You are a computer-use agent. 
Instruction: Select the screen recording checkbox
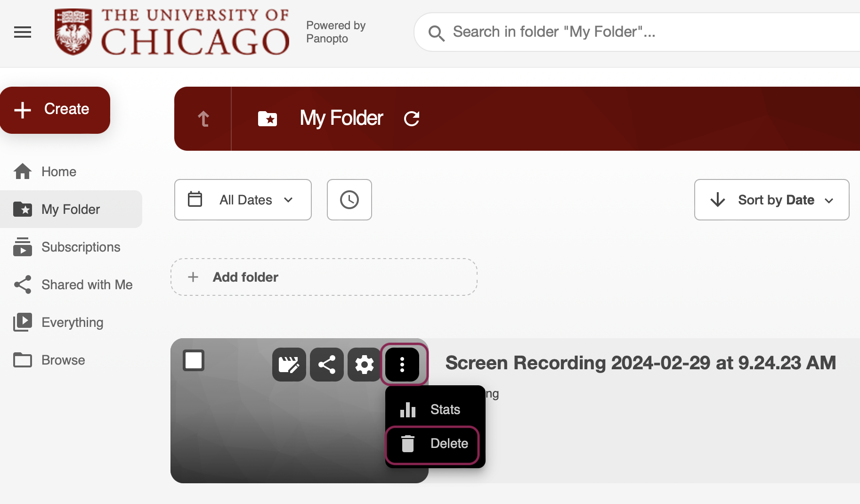[194, 361]
